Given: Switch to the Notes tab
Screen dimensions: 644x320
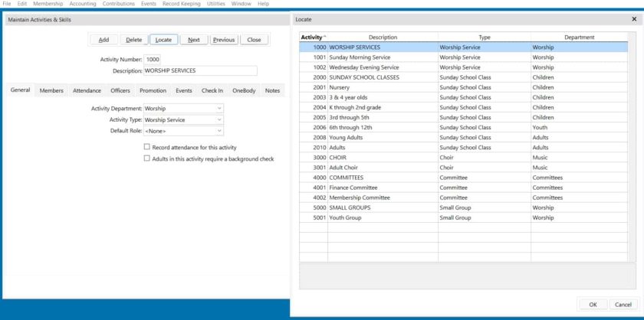Looking at the screenshot, I should [x=272, y=90].
